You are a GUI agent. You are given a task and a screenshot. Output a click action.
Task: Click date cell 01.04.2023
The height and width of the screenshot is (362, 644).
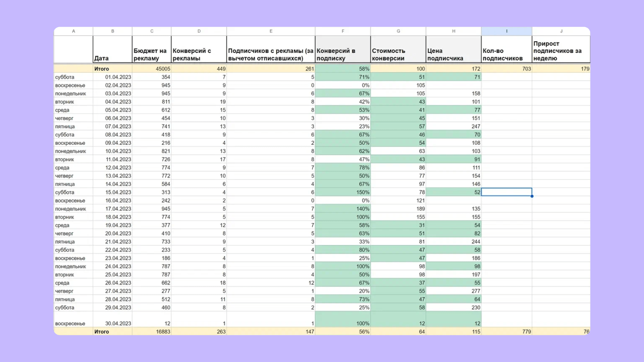pyautogui.click(x=113, y=77)
